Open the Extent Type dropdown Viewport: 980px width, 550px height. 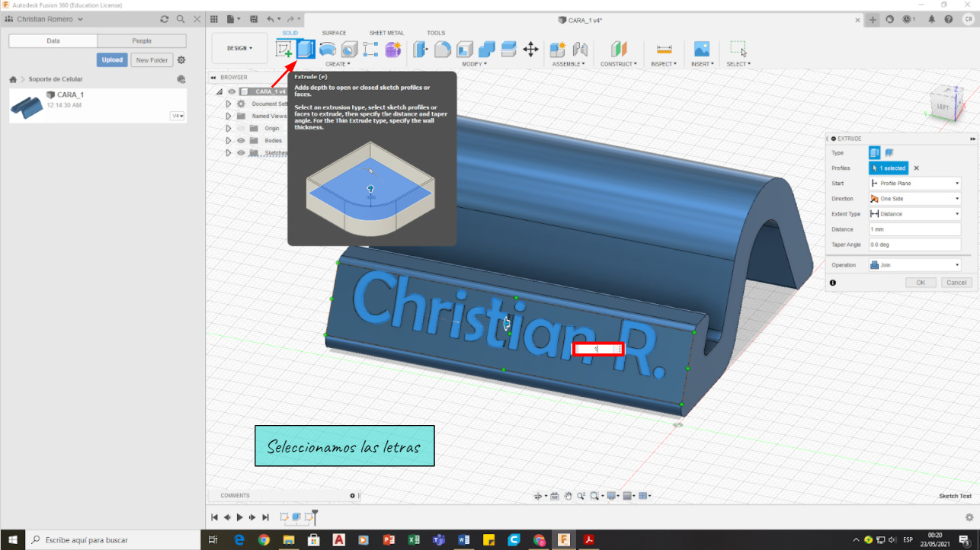(x=914, y=214)
